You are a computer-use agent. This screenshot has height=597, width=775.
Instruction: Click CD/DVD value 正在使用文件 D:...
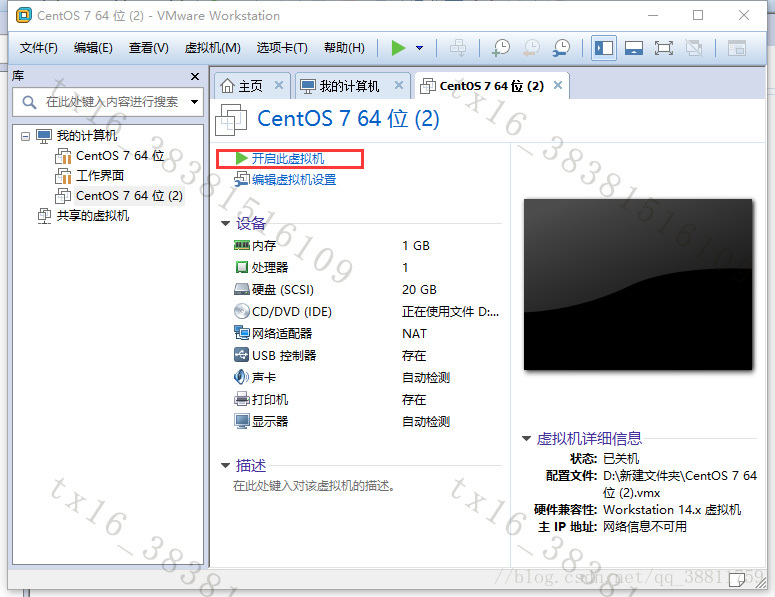pyautogui.click(x=450, y=312)
